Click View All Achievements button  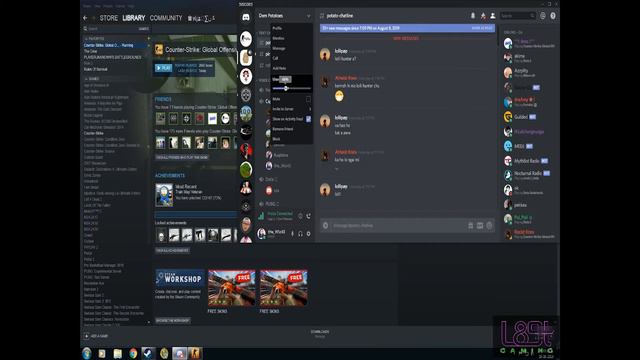pos(172,250)
